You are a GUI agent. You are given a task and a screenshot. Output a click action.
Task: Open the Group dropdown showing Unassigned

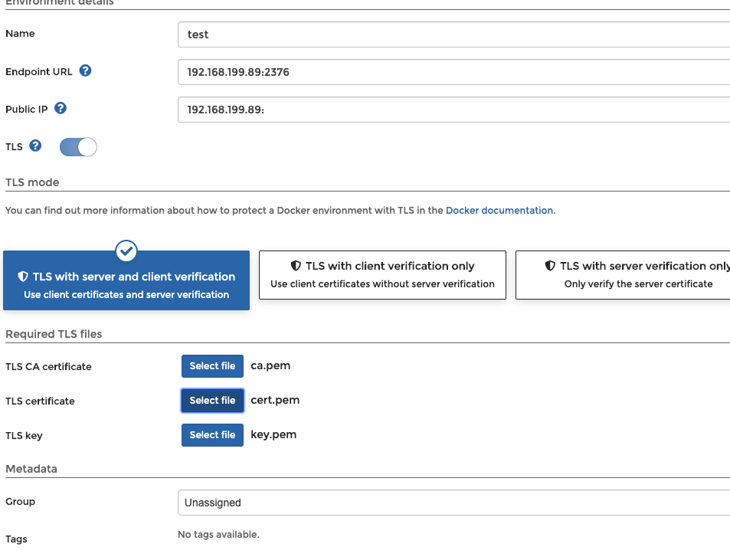452,503
